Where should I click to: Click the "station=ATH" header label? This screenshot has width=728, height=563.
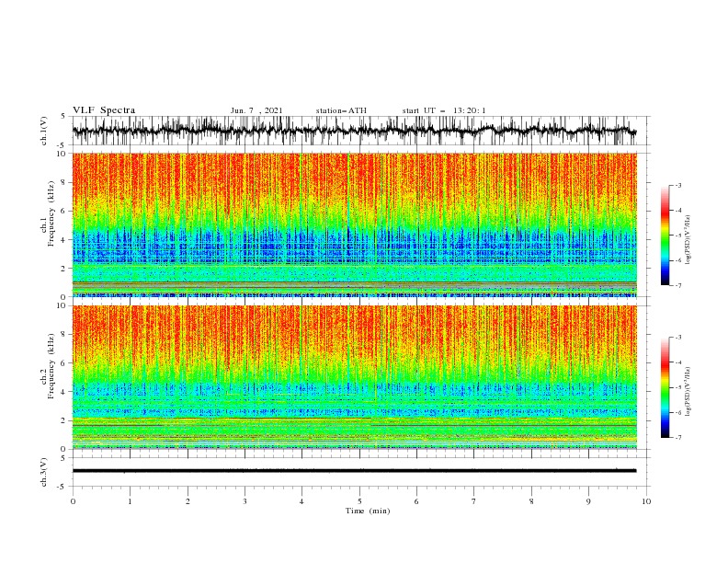[341, 110]
